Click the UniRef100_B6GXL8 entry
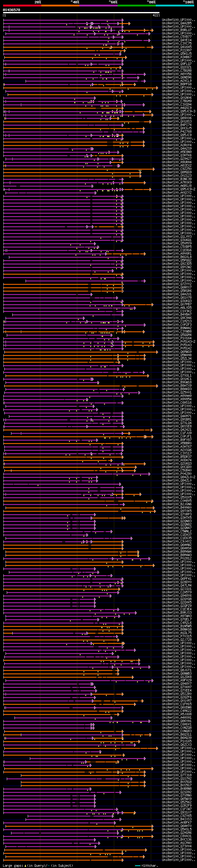Image resolution: width=197 pixels, height=868 pixels. click(176, 257)
